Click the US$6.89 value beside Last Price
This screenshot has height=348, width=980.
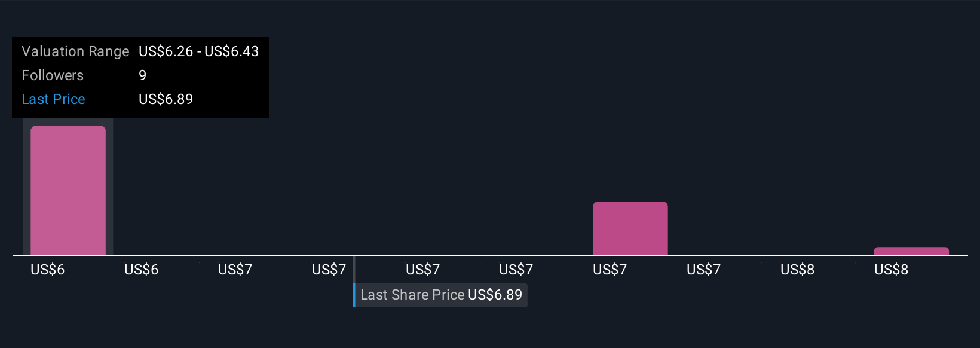click(166, 99)
